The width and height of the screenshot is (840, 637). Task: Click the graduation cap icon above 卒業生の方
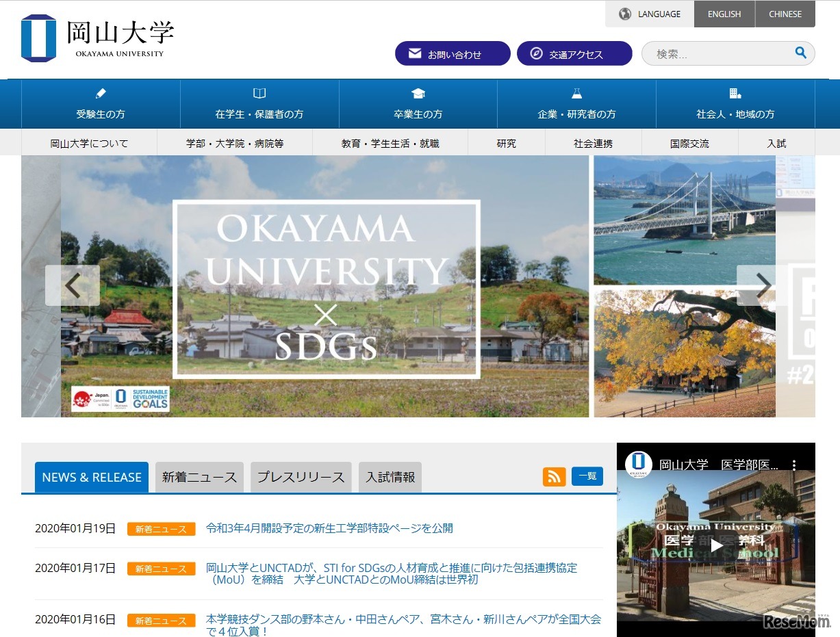click(x=418, y=93)
